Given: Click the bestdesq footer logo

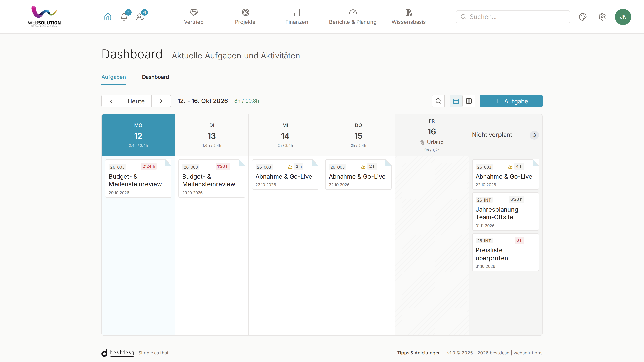Looking at the screenshot, I should [x=118, y=353].
